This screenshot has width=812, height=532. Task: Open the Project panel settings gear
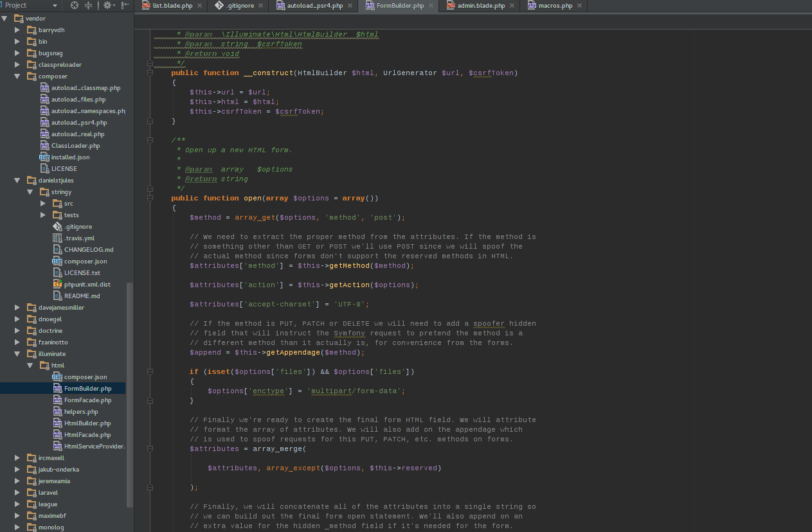pos(107,5)
